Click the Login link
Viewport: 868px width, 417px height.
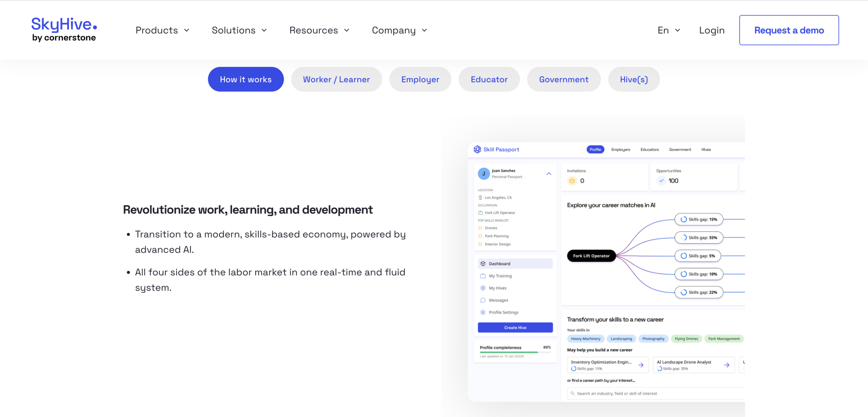pyautogui.click(x=712, y=30)
